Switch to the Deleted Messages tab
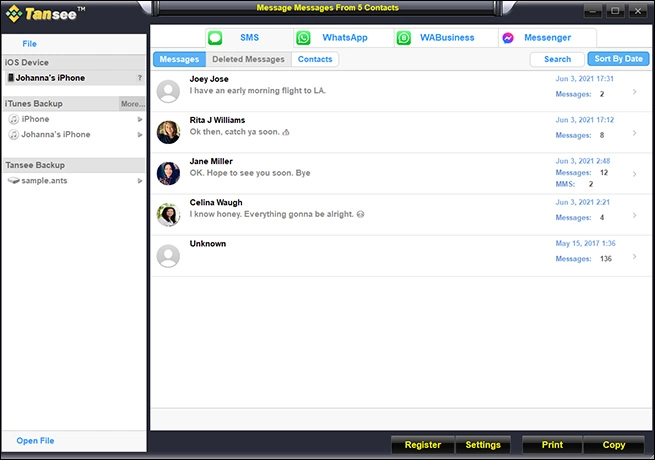 [248, 60]
